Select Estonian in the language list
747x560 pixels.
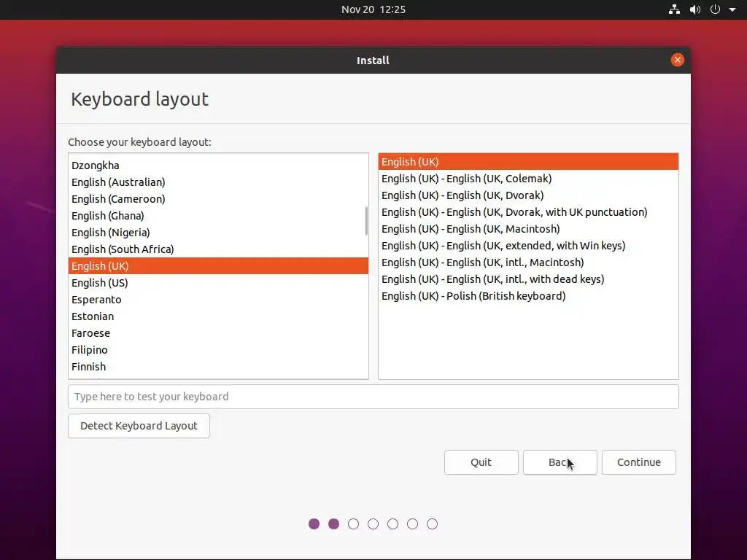[218, 316]
